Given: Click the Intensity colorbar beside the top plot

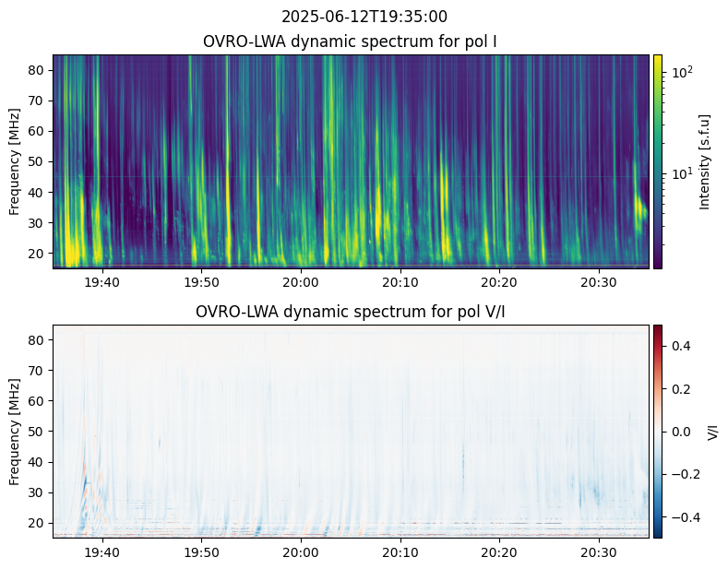Looking at the screenshot, I should click(658, 161).
